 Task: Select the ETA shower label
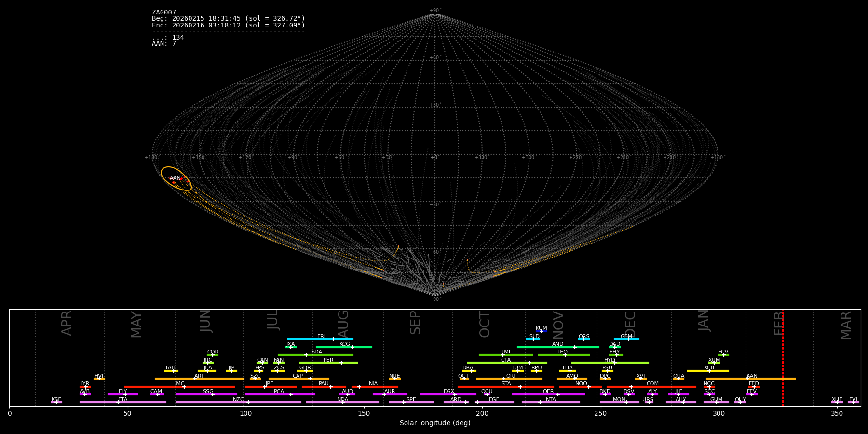pyautogui.click(x=123, y=400)
